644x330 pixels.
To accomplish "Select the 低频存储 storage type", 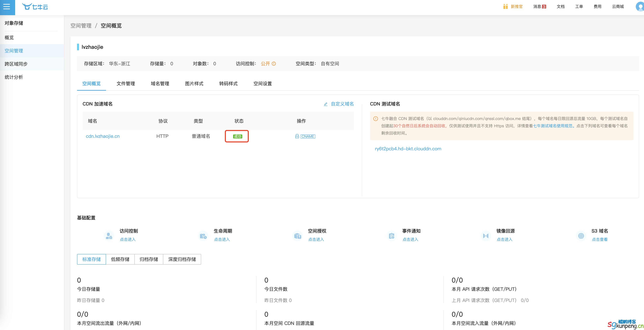I will point(120,259).
